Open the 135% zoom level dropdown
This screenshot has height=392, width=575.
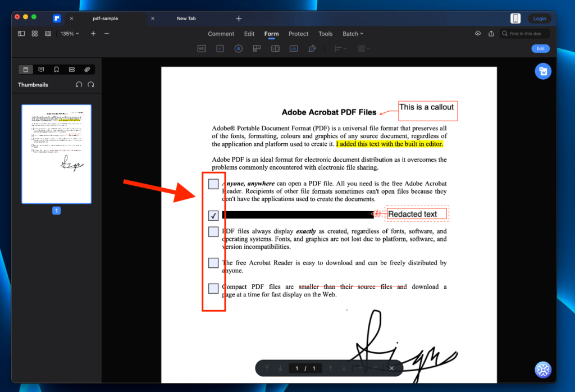[x=70, y=33]
